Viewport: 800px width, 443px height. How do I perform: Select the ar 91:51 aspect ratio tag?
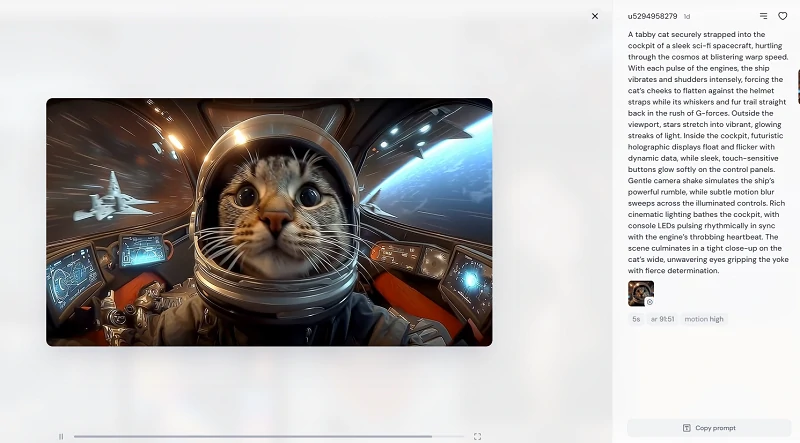662,319
